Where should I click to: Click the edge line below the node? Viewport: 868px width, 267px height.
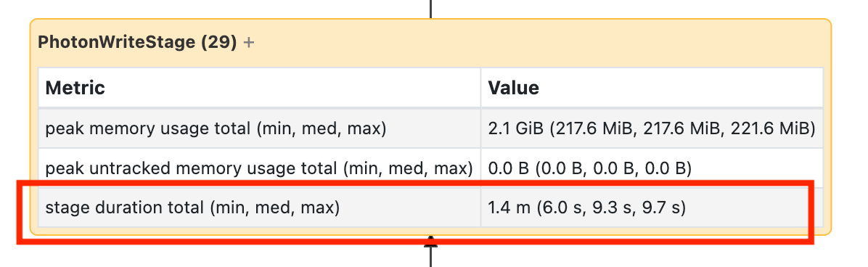pos(430,256)
